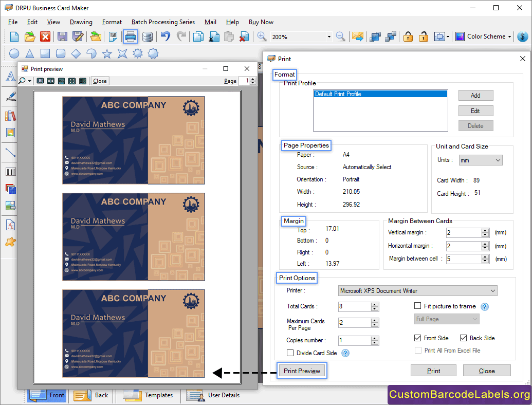Image resolution: width=532 pixels, height=405 pixels.
Task: Click the Redo arrow icon
Action: point(181,36)
